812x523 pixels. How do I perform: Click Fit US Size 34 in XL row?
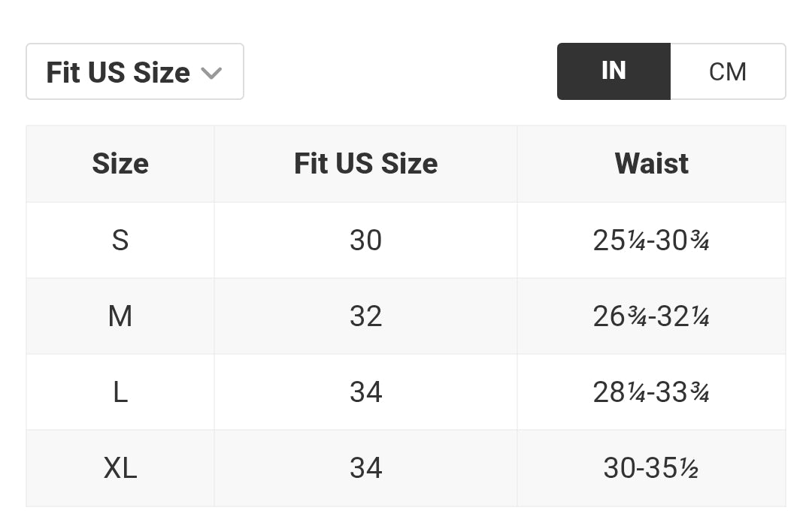pos(365,468)
